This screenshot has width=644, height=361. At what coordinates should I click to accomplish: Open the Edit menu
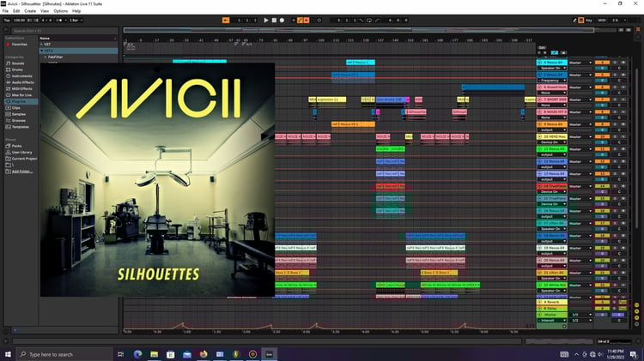coord(16,11)
